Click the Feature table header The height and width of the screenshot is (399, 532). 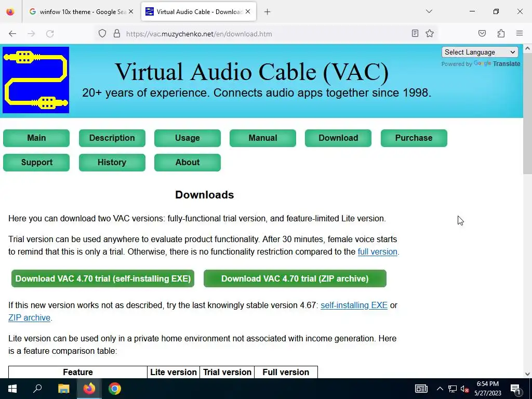pos(78,372)
